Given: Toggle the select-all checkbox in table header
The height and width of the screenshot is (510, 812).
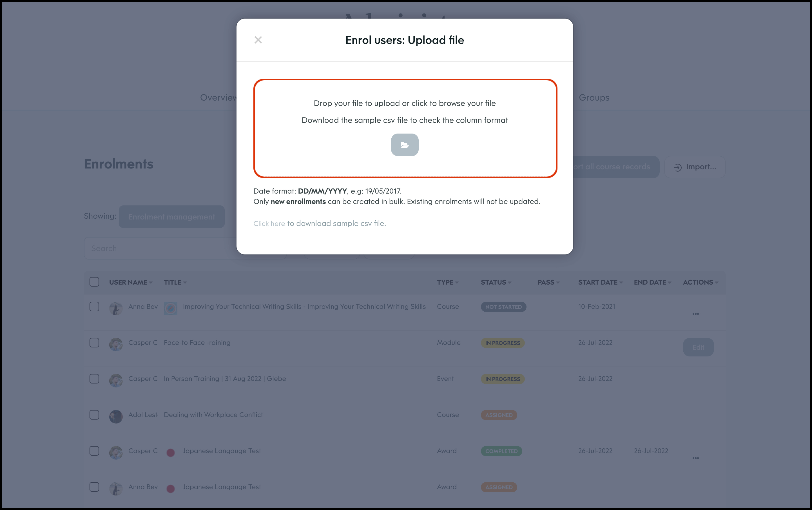Looking at the screenshot, I should pyautogui.click(x=94, y=282).
